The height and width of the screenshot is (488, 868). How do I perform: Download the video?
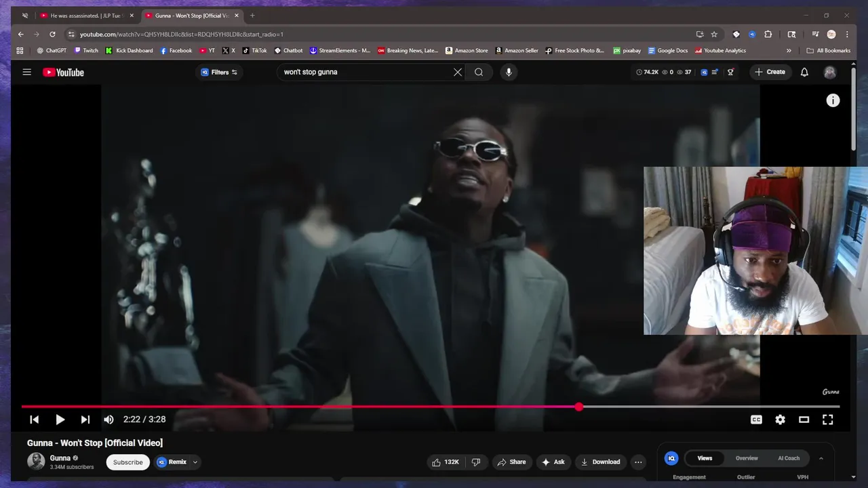click(x=600, y=462)
